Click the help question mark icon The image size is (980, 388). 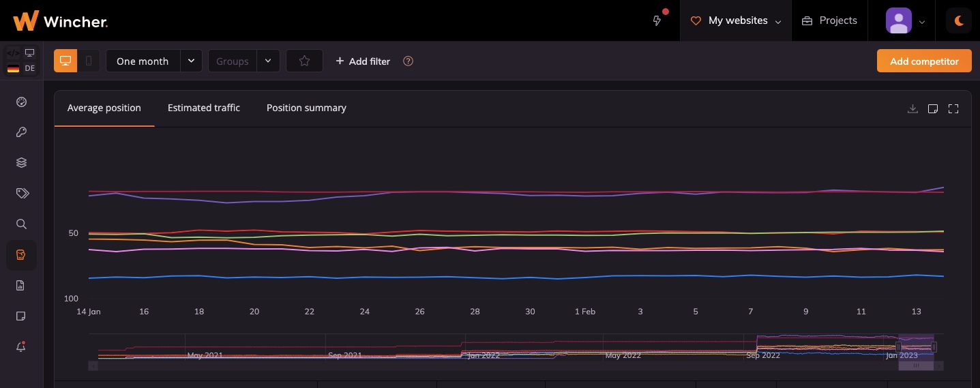pos(408,61)
